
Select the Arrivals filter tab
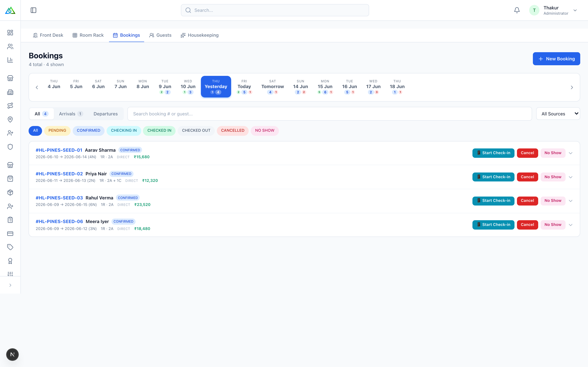pyautogui.click(x=71, y=114)
